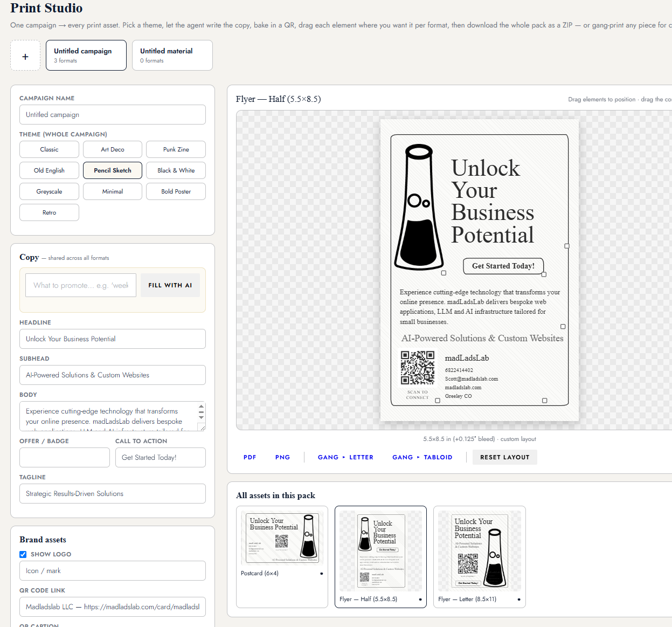Grab the body text resize handle
Viewport: 672px width, 627px height.
point(563,327)
